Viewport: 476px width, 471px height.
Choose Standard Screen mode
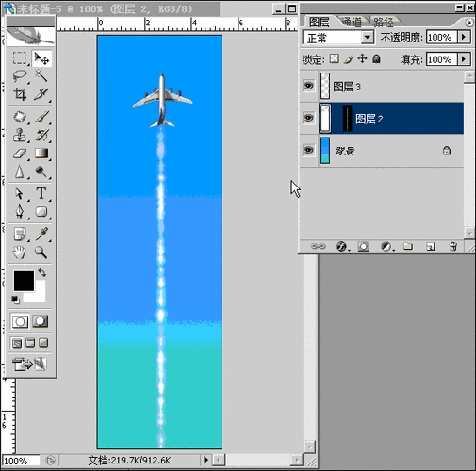point(17,343)
